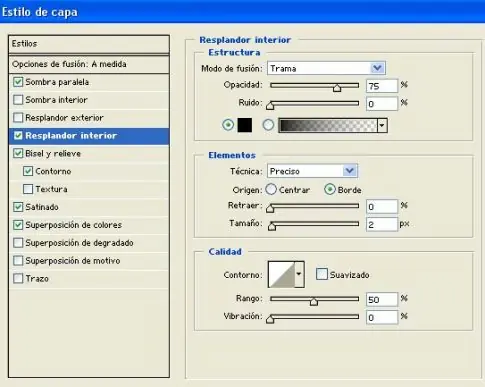Click the Rango slider handle
This screenshot has height=387, width=485.
tap(314, 302)
